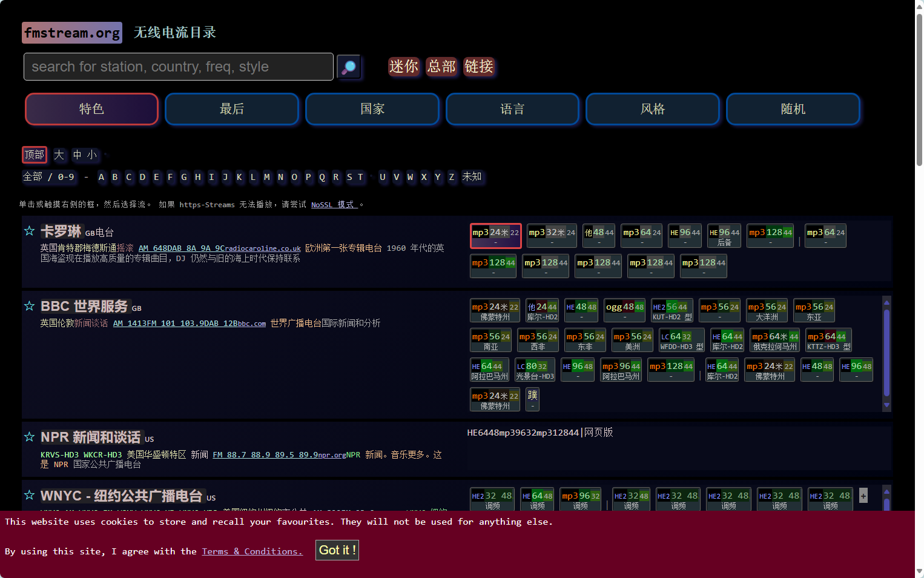Select the 小 size option
924x578 pixels.
point(92,155)
